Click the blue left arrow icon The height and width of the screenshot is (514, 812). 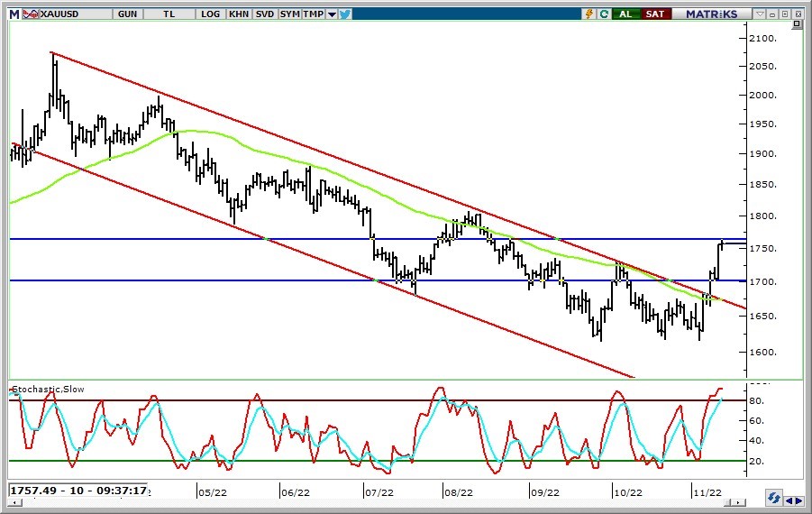click(789, 500)
